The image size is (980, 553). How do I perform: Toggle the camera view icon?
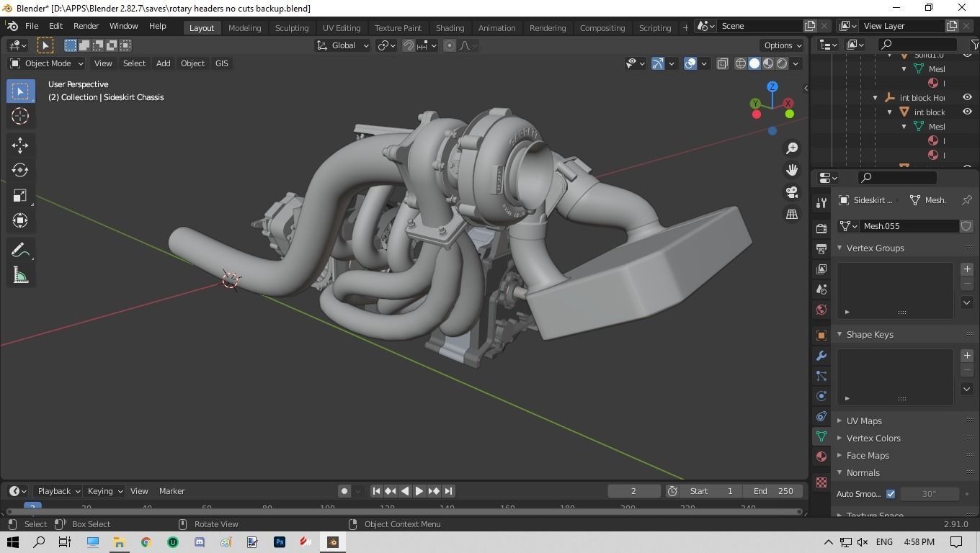792,192
